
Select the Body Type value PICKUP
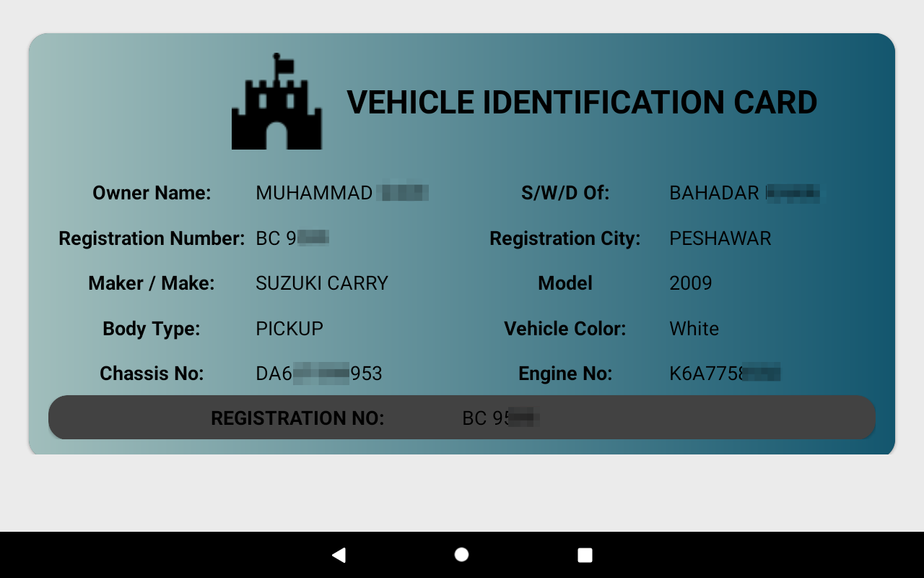[x=289, y=329]
